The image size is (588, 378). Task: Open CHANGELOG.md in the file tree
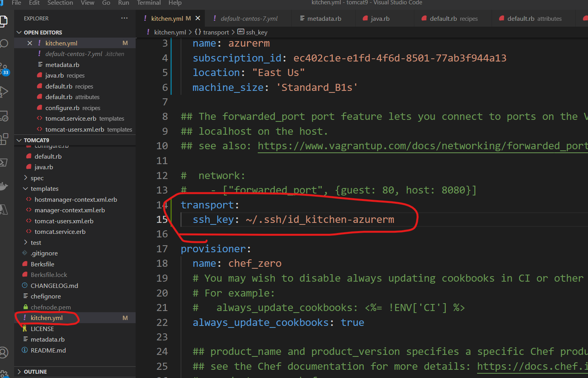pyautogui.click(x=54, y=286)
